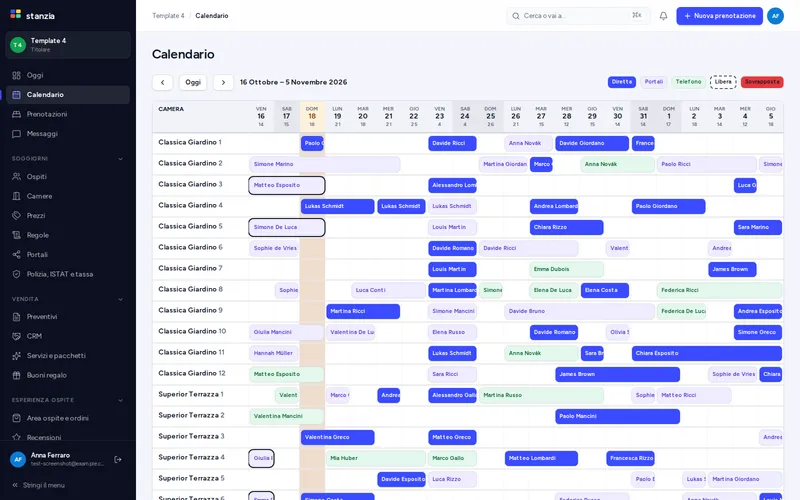Open Anna Ferraro user profile
The image size is (800, 500).
click(x=57, y=459)
